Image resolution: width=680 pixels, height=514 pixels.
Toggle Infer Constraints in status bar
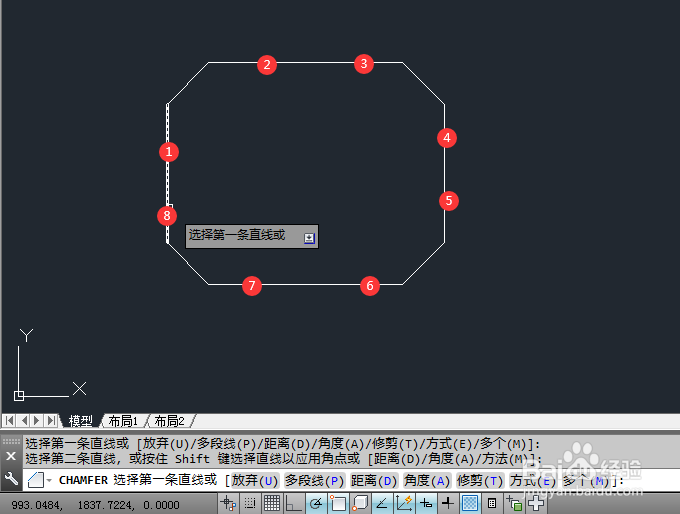point(228,504)
